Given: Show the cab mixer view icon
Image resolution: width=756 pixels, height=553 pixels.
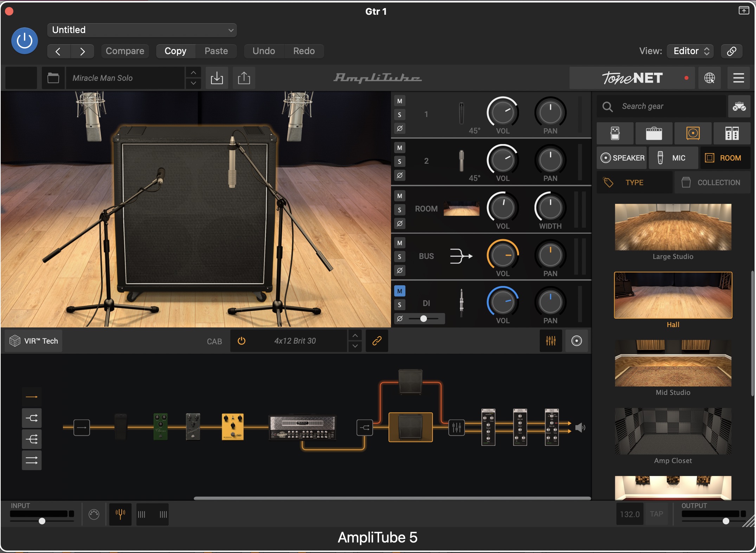Looking at the screenshot, I should (551, 341).
